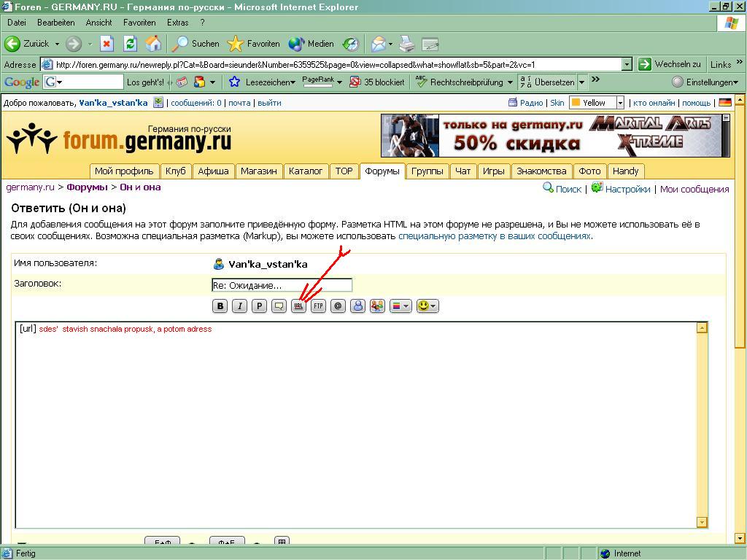Viewport: 747px width, 560px height.
Task: Open the Чат tab
Action: (x=462, y=171)
